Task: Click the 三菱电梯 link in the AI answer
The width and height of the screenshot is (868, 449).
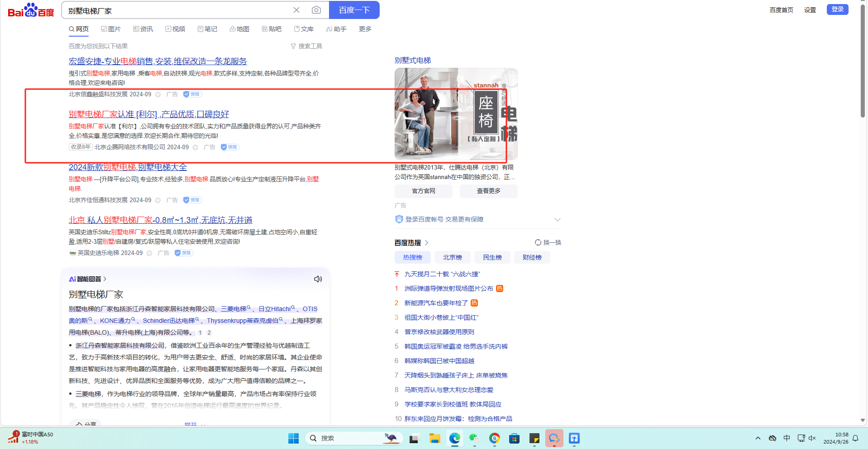Action: click(234, 309)
